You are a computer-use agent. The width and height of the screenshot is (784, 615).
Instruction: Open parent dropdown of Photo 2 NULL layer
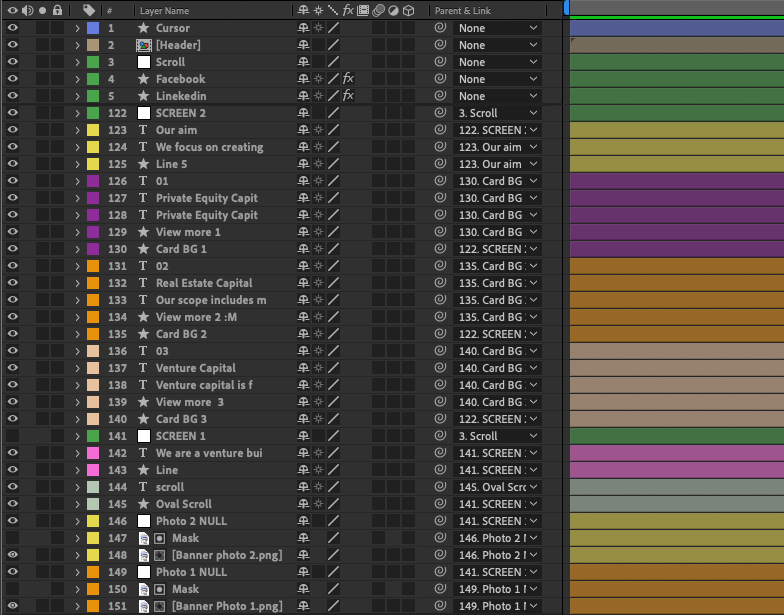pos(497,521)
